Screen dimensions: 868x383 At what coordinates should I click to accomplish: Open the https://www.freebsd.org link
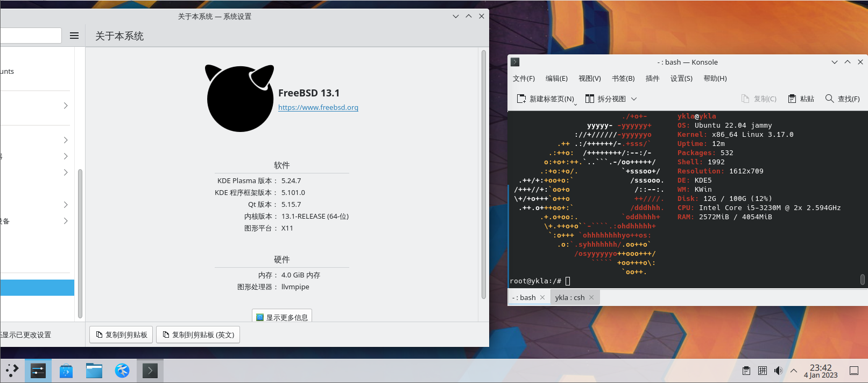pos(318,107)
